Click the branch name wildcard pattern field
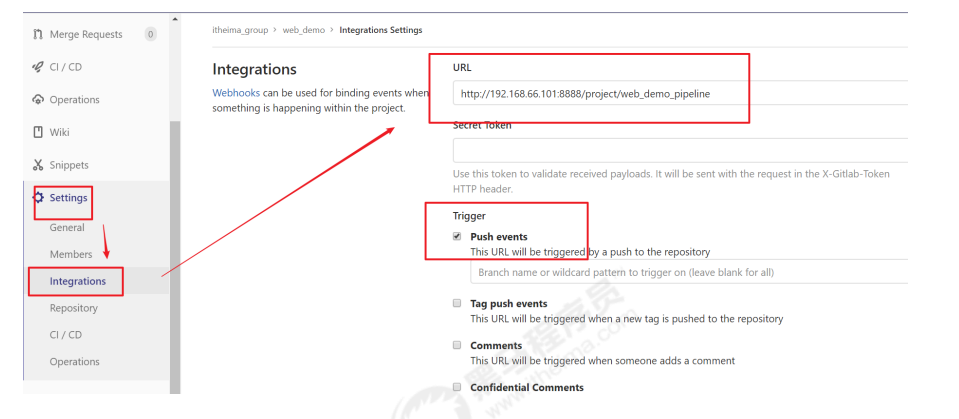Viewport: 959px width, 419px height. pyautogui.click(x=689, y=272)
